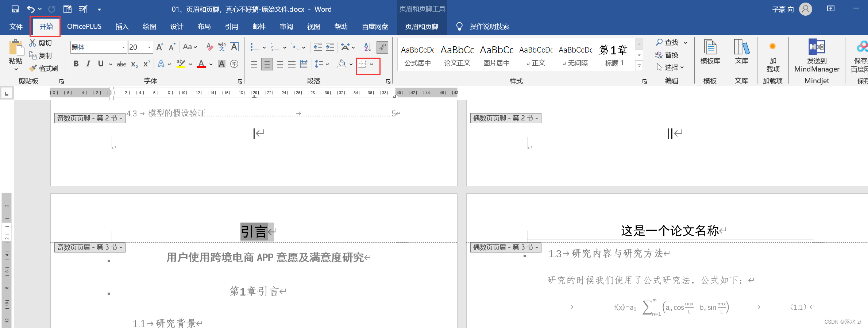Image resolution: width=868 pixels, height=328 pixels.
Task: Center the text alignment
Action: 267,64
